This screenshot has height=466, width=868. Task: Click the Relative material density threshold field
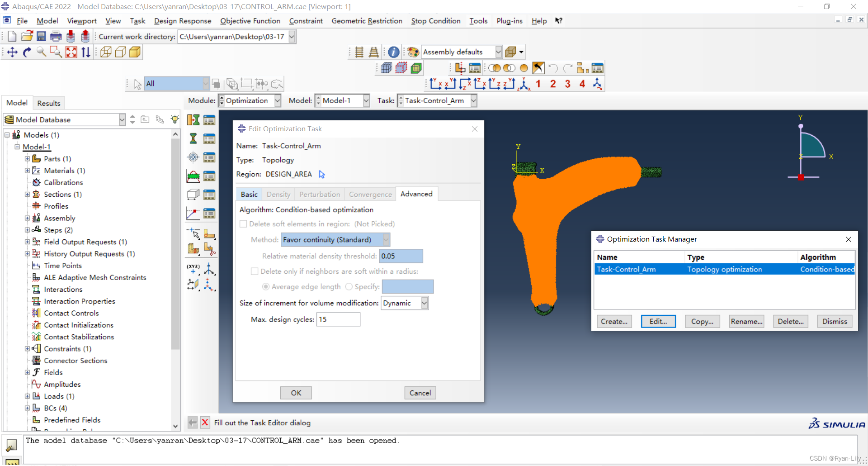401,256
